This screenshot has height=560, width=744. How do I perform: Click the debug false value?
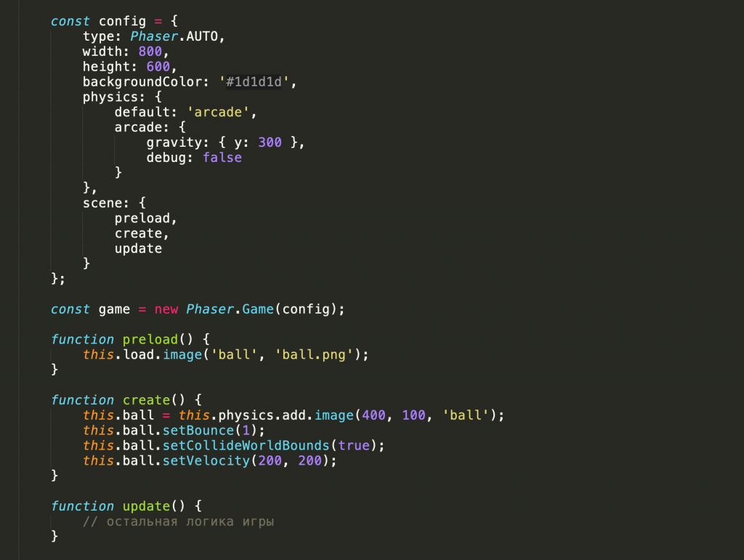coord(222,158)
